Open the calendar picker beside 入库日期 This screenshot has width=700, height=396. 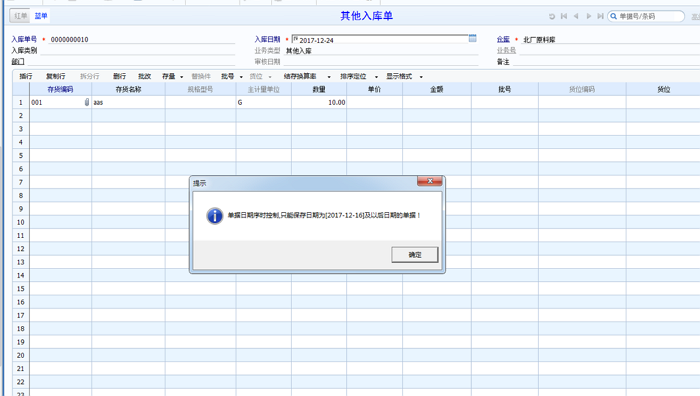[x=472, y=38]
